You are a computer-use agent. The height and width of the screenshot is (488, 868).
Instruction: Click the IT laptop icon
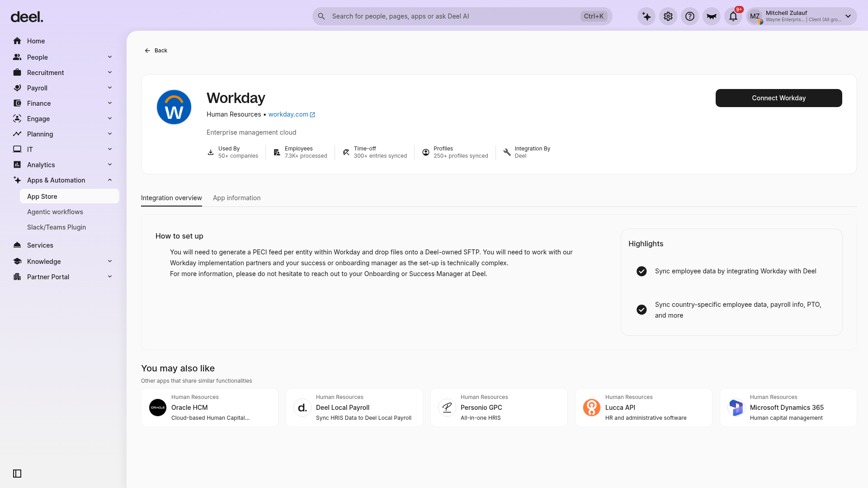click(17, 150)
